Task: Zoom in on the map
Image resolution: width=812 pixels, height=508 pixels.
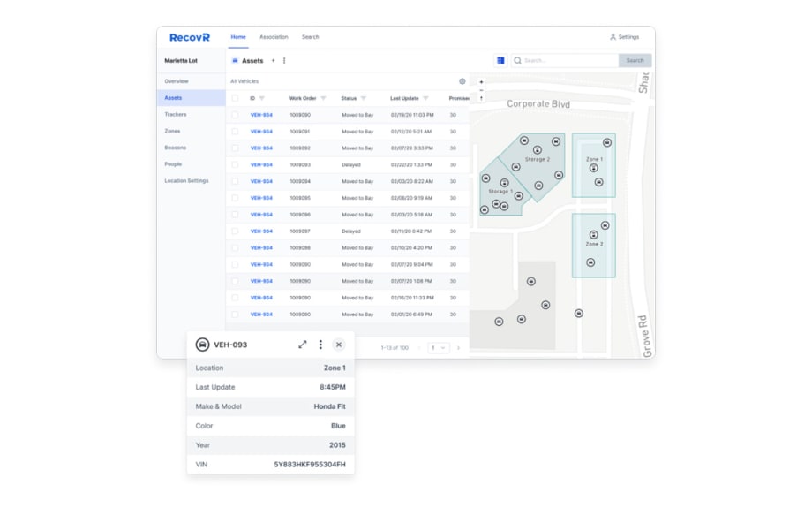Action: tap(481, 82)
